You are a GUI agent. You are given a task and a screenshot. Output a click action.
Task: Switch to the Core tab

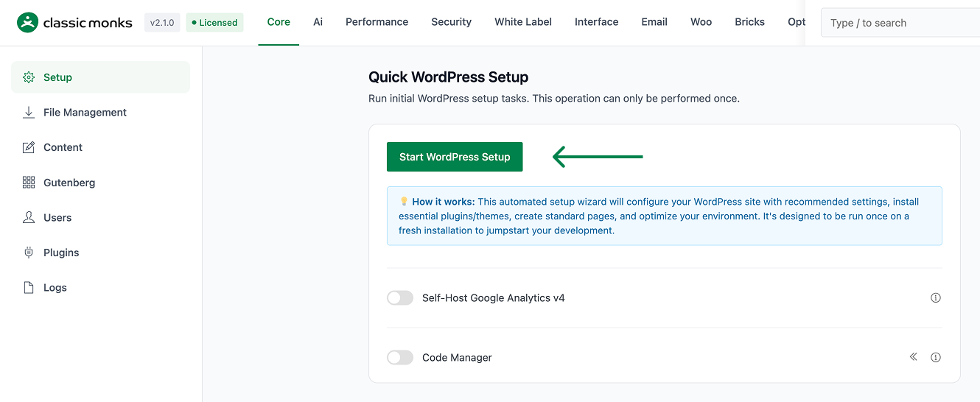pos(279,22)
